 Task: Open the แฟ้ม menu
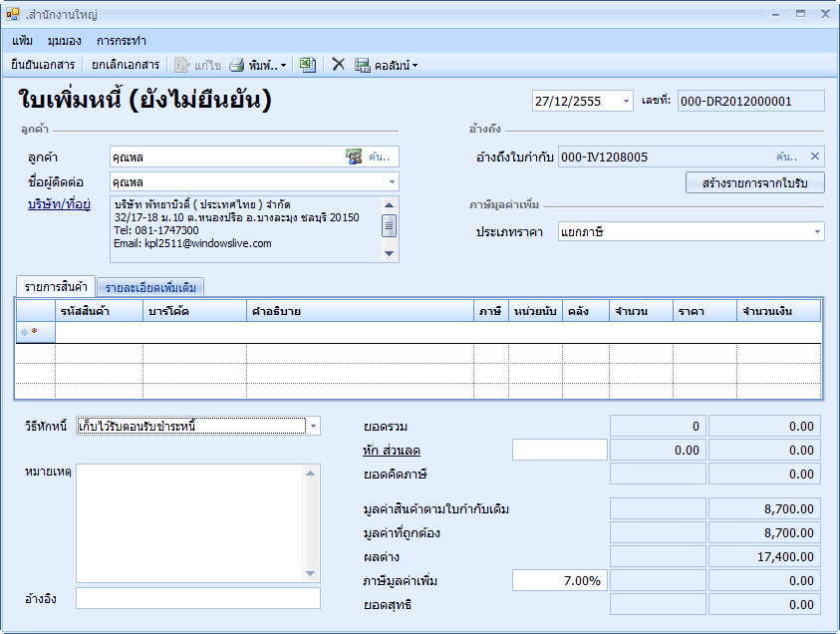click(x=23, y=41)
